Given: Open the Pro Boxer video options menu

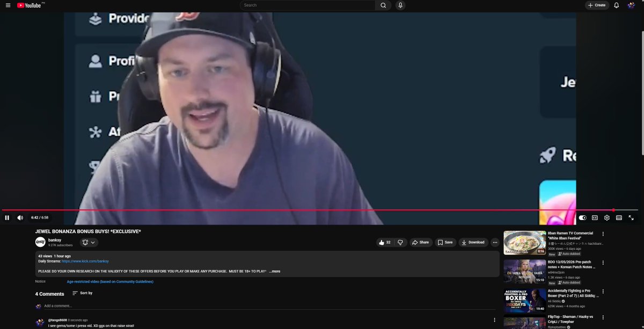Looking at the screenshot, I should 603,292.
